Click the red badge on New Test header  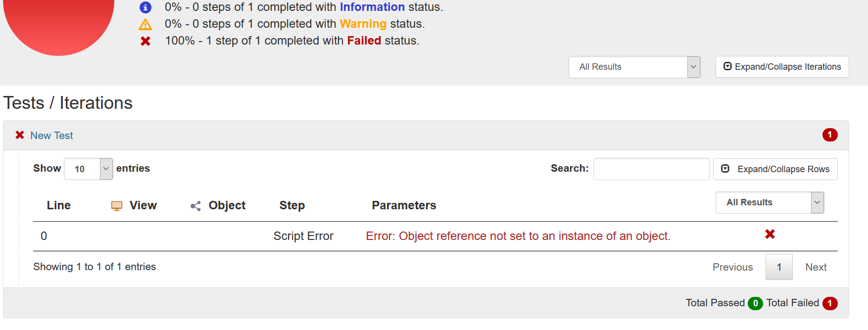[x=830, y=135]
